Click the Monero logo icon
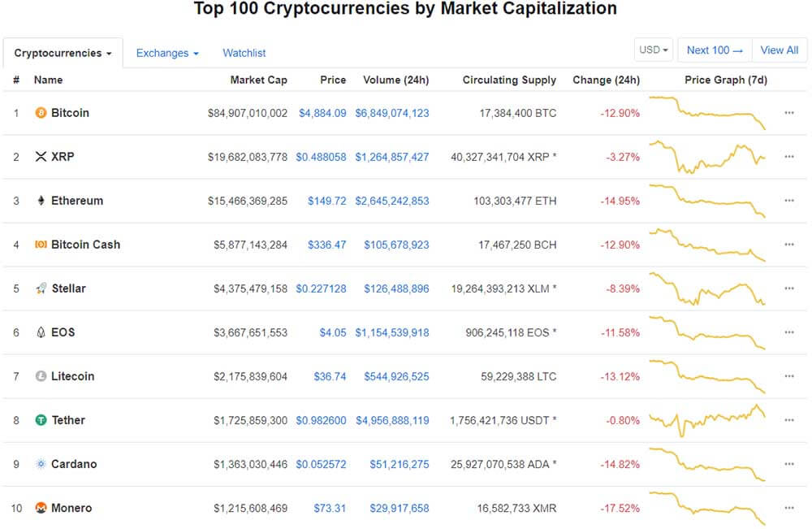The width and height of the screenshot is (812, 529). click(41, 508)
